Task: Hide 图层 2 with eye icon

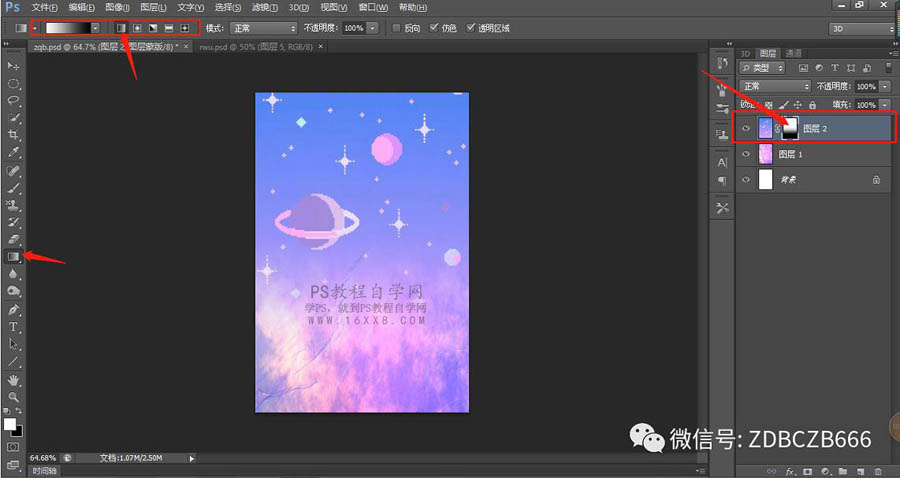Action: click(x=746, y=129)
